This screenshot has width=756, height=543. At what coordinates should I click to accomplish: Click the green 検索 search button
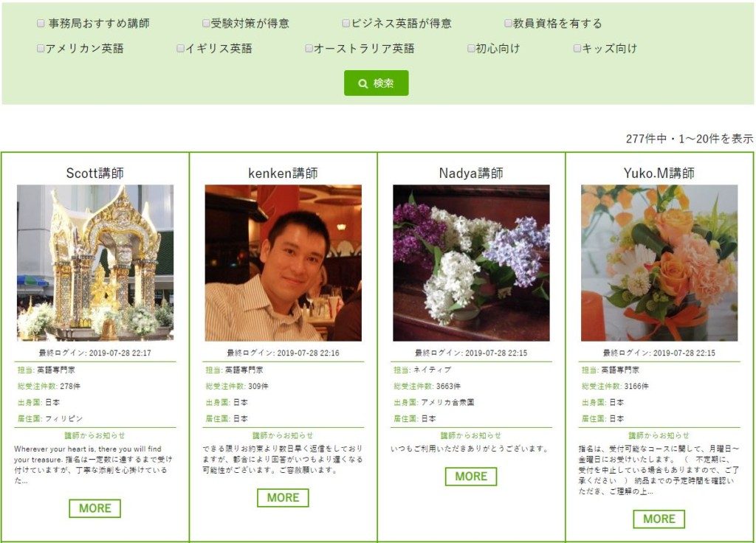(x=376, y=83)
